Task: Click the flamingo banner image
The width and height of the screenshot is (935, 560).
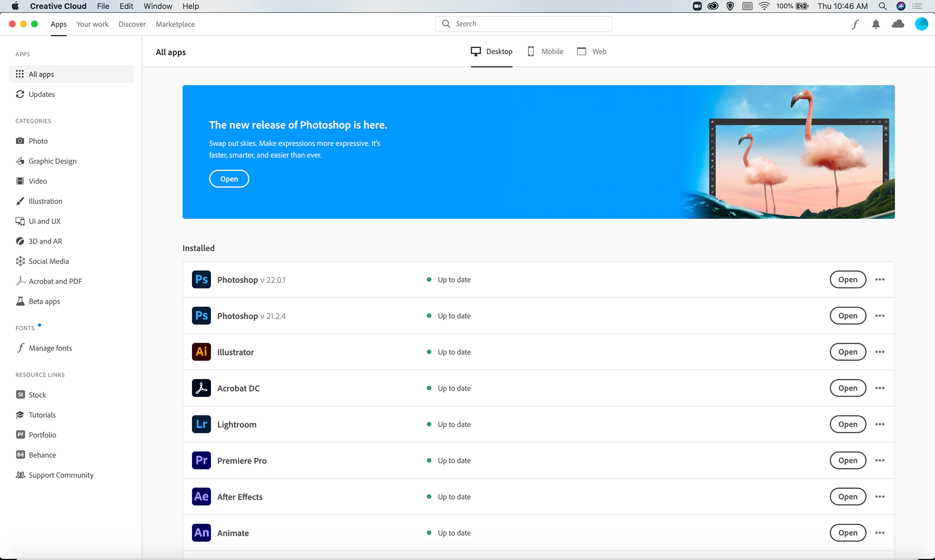Action: (x=789, y=152)
